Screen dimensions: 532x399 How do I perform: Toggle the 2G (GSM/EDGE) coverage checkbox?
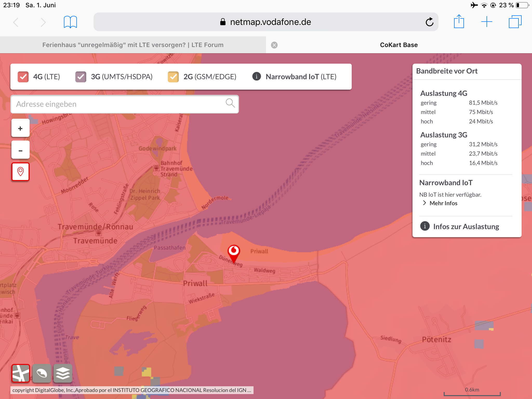pos(173,77)
